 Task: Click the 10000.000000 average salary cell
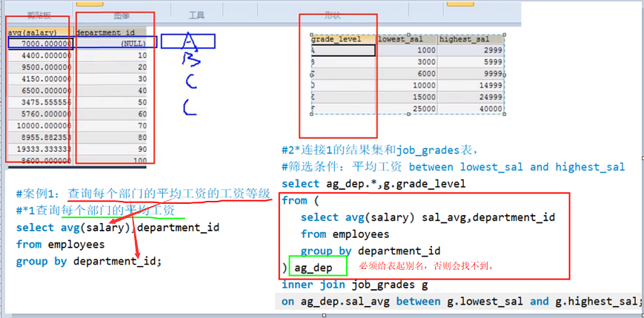[x=40, y=126]
